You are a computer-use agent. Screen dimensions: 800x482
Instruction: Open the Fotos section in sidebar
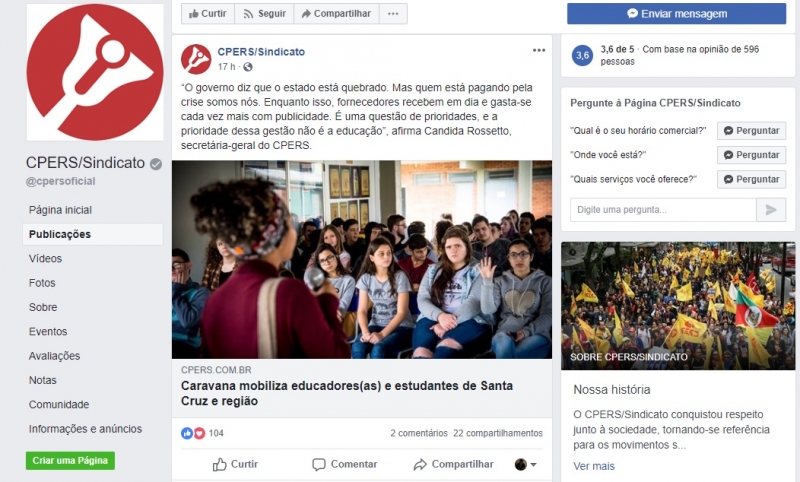42,283
